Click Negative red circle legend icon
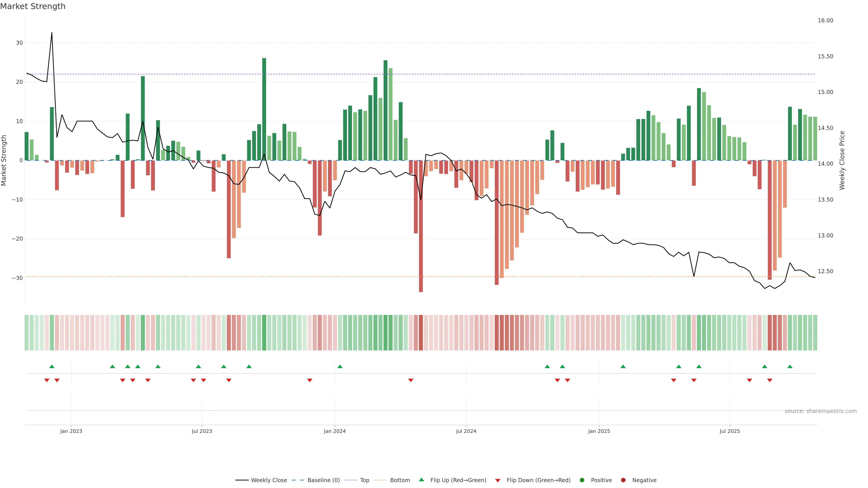Screen dimensions: 868x488 click(x=623, y=480)
